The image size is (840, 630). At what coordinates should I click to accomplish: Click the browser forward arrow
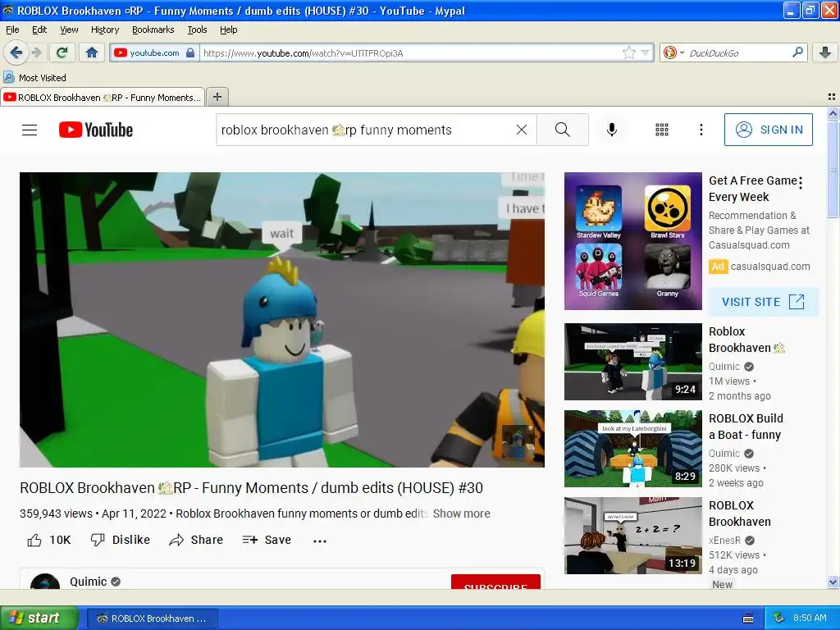37,52
